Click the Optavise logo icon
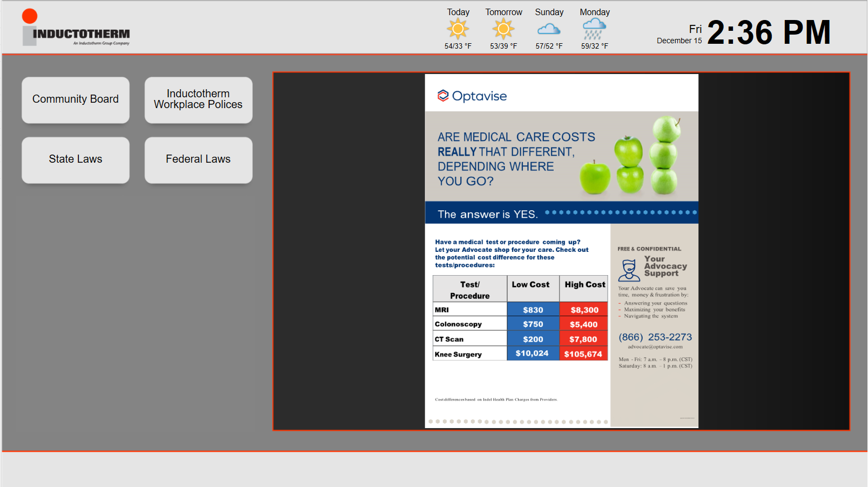 pos(443,96)
